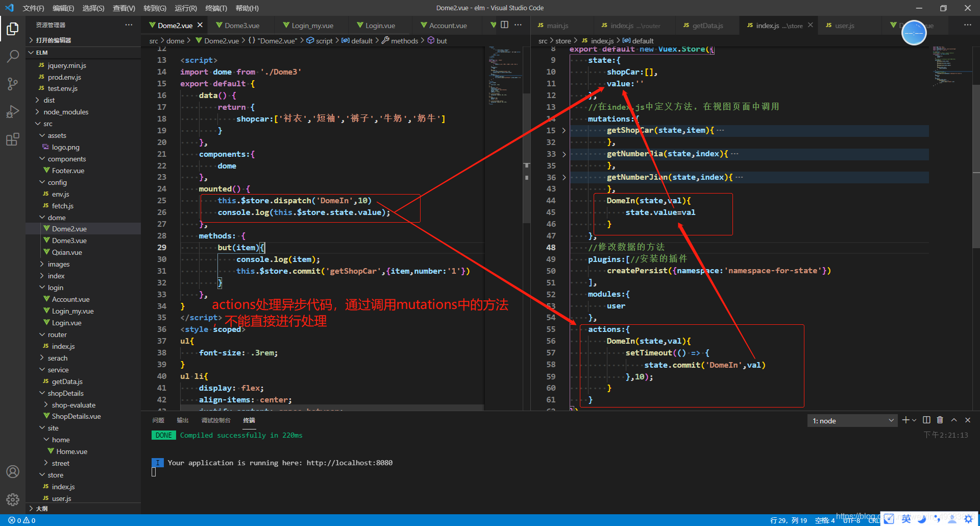Click the explorer More Actions ellipsis
The height and width of the screenshot is (526, 980).
coord(129,25)
